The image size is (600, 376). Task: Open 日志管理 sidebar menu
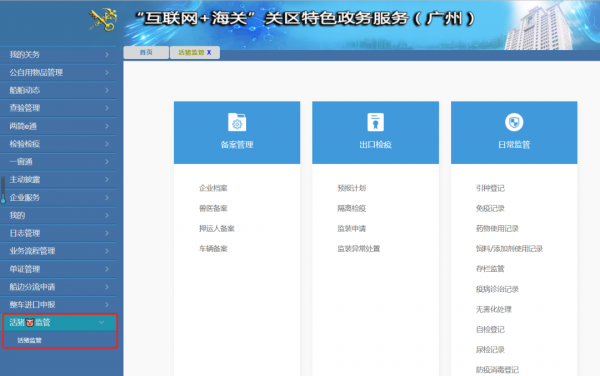click(x=58, y=233)
